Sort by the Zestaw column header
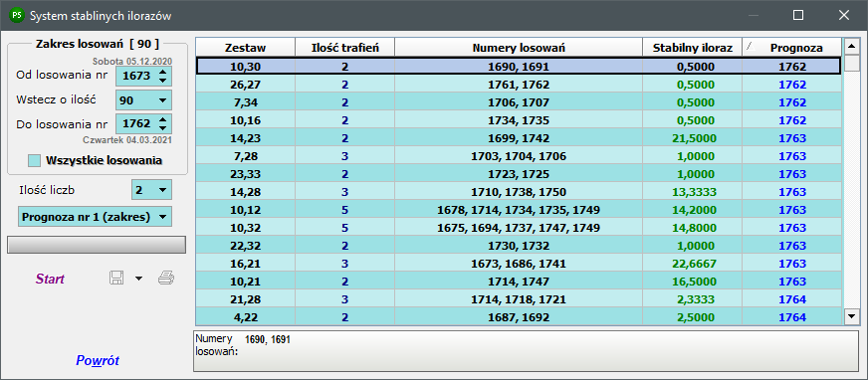The width and height of the screenshot is (868, 380). coord(245,48)
